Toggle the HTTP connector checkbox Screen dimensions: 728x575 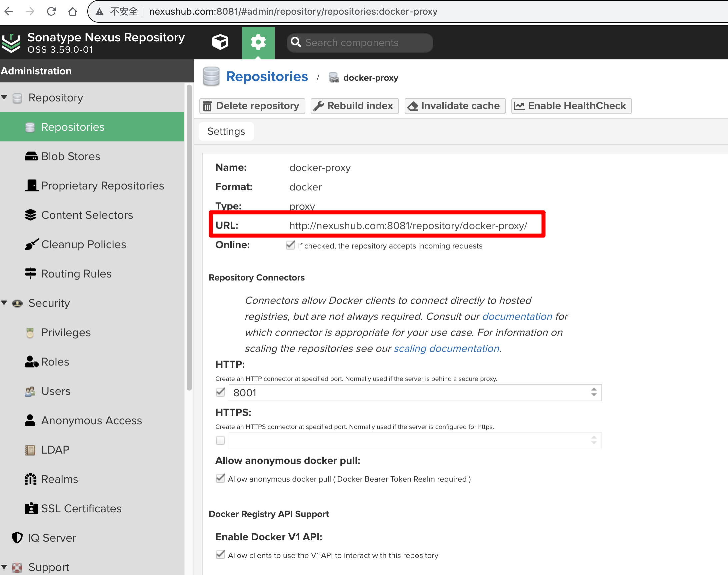coord(220,392)
